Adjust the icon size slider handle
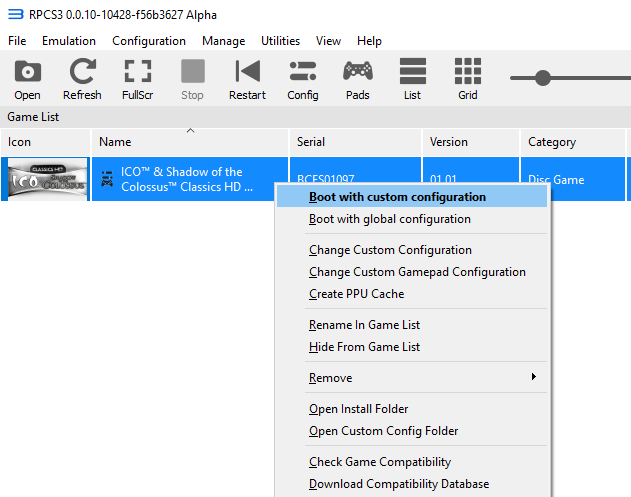The height and width of the screenshot is (497, 631). 542,78
